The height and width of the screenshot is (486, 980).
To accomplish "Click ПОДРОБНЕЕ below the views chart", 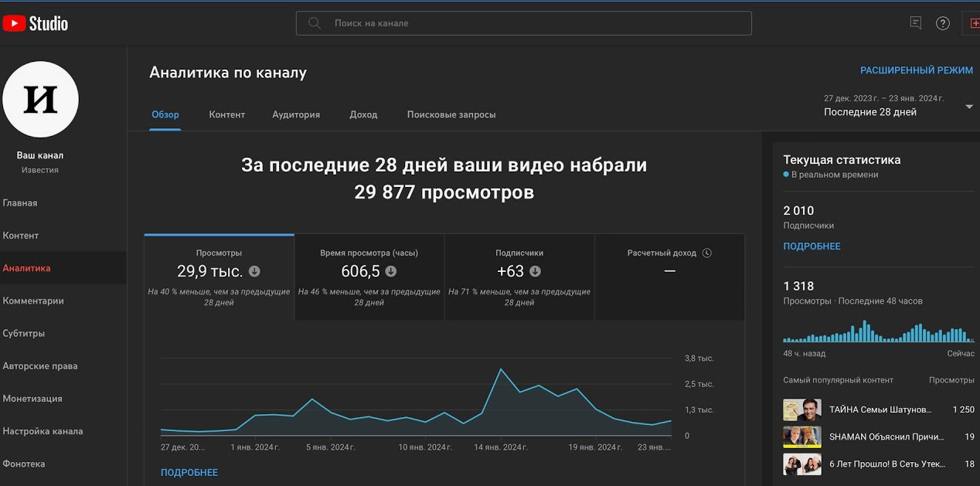I will [189, 471].
